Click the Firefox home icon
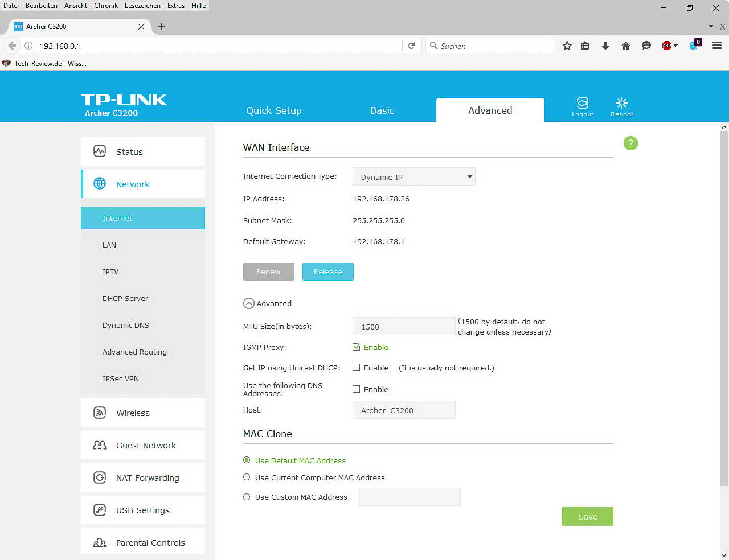The height and width of the screenshot is (560, 729). tap(626, 46)
